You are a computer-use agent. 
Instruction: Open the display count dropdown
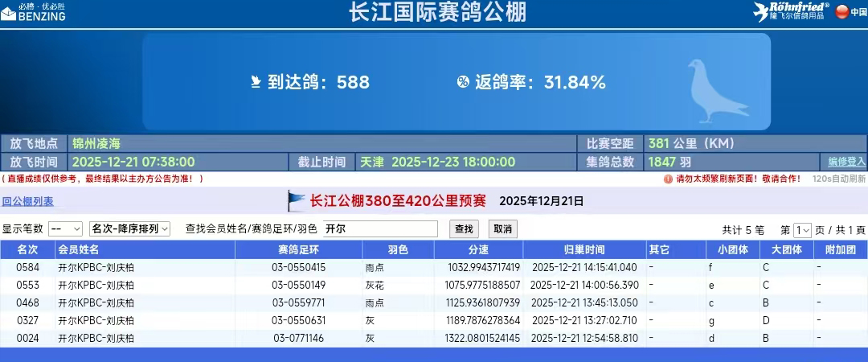coord(65,229)
